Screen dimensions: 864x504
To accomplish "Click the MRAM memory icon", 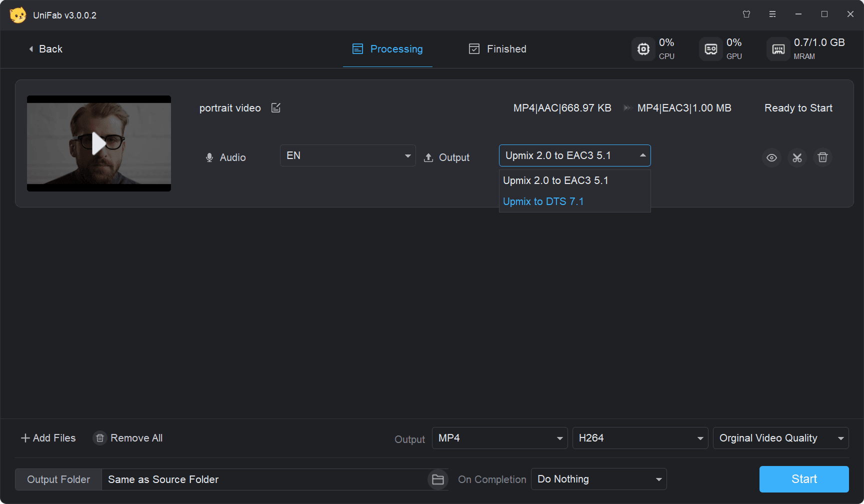I will [778, 49].
